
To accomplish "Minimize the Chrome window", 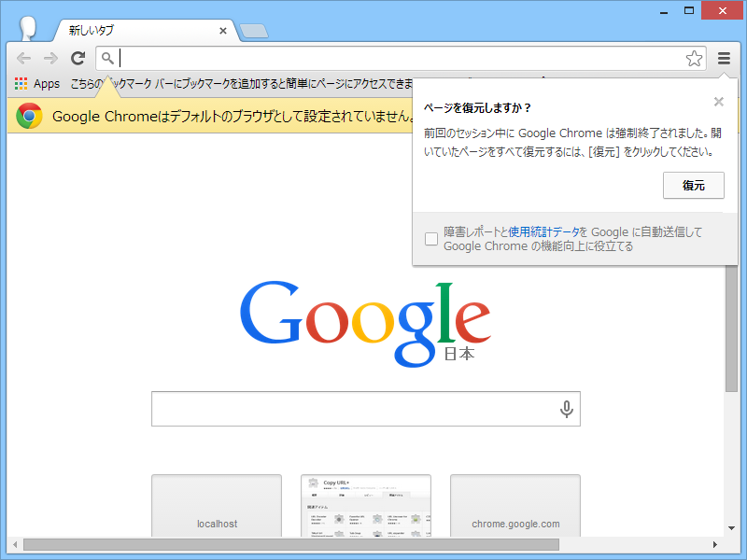I will click(664, 11).
